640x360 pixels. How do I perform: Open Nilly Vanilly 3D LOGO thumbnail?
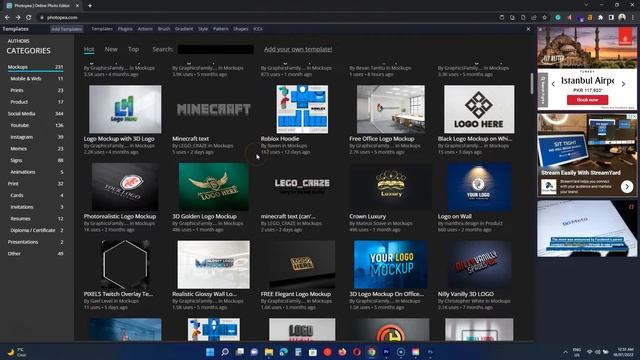479,264
